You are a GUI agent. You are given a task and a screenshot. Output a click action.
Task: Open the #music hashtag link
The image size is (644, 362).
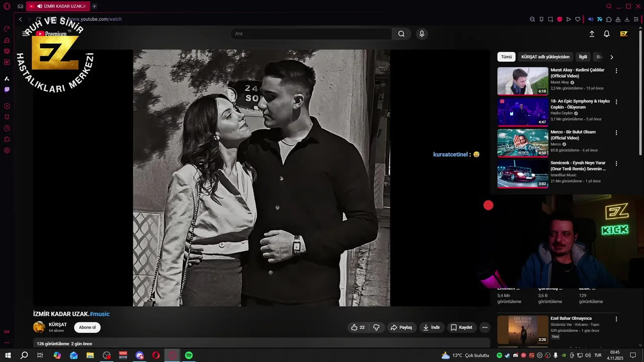click(100, 314)
